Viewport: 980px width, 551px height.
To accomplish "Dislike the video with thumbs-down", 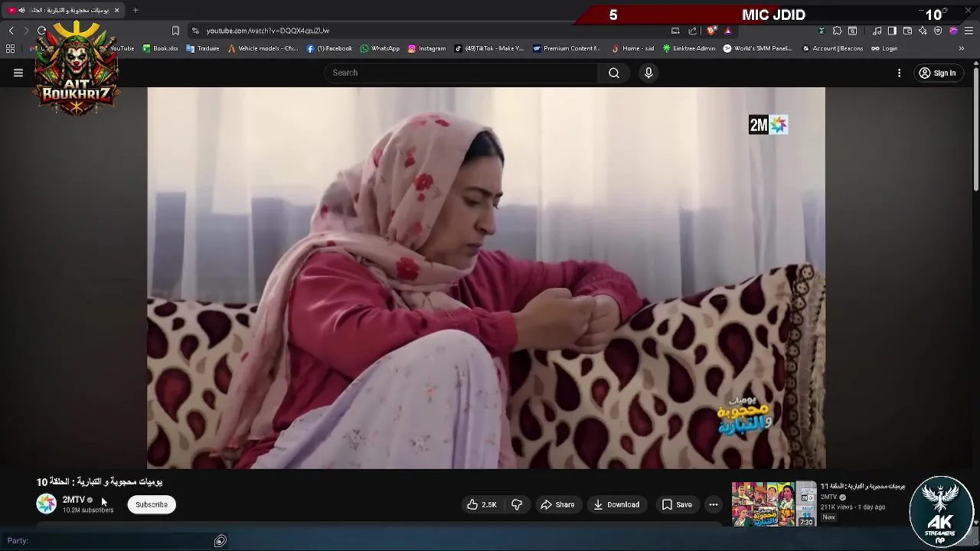I will [x=517, y=504].
